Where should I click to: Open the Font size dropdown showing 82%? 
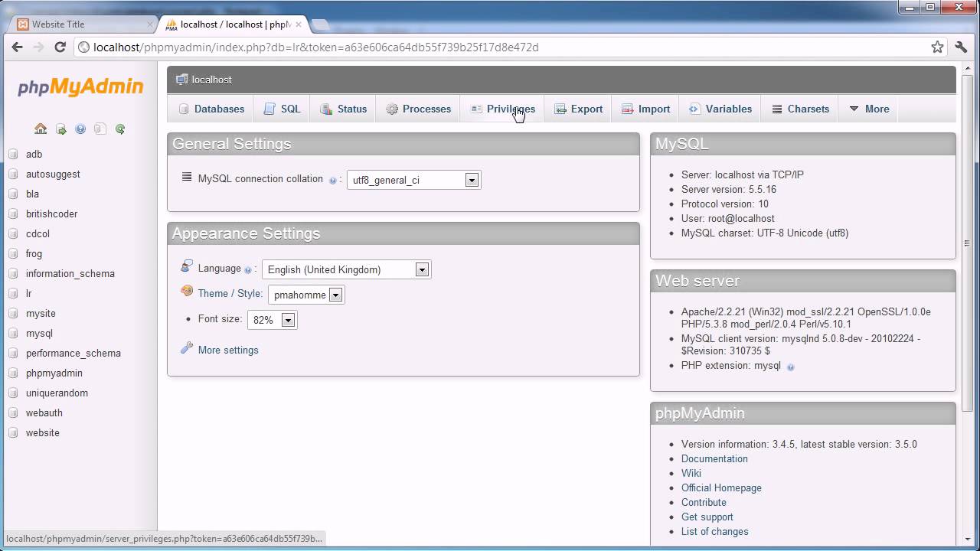pyautogui.click(x=273, y=320)
